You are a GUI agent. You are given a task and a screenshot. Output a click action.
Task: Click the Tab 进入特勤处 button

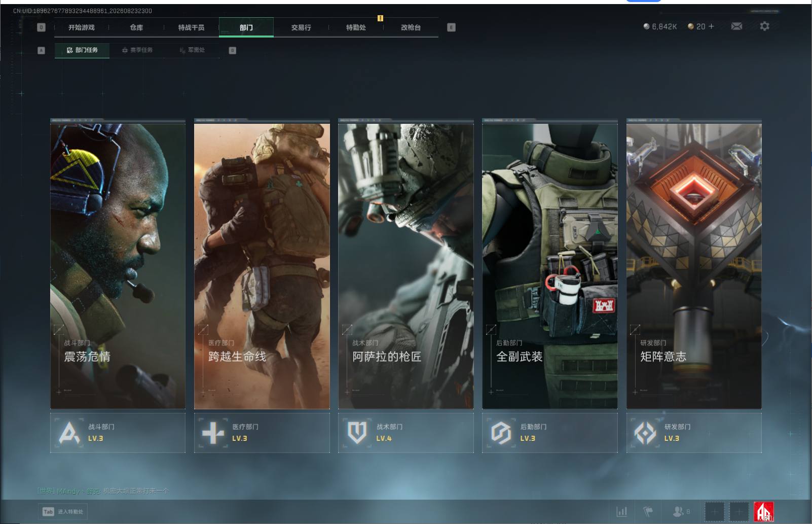[63, 512]
